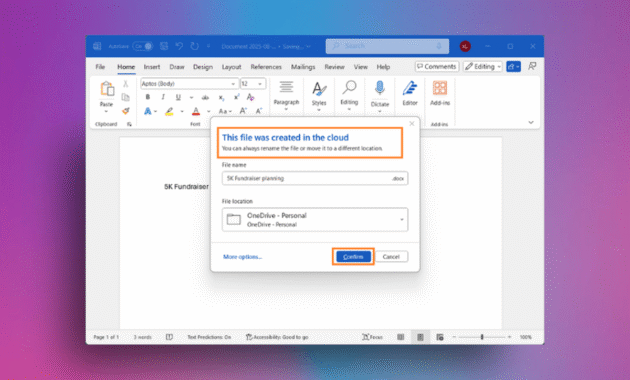630x380 pixels.
Task: Adjust the zoom slider in status bar
Action: pyautogui.click(x=482, y=337)
